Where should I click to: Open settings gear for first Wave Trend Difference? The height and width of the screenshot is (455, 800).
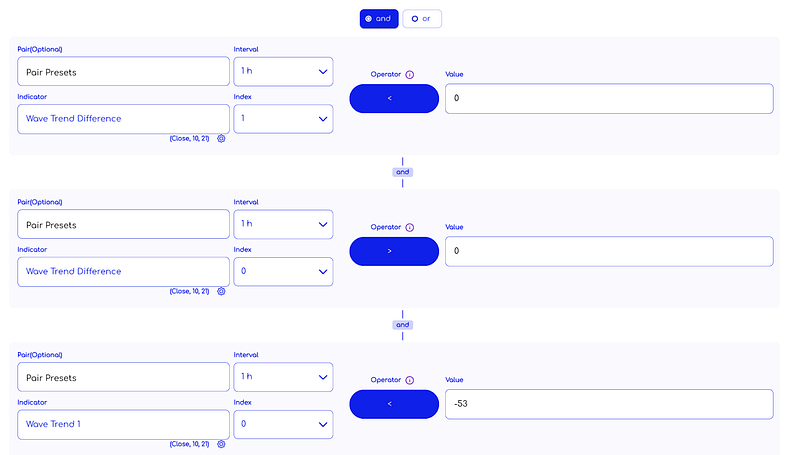(x=221, y=138)
